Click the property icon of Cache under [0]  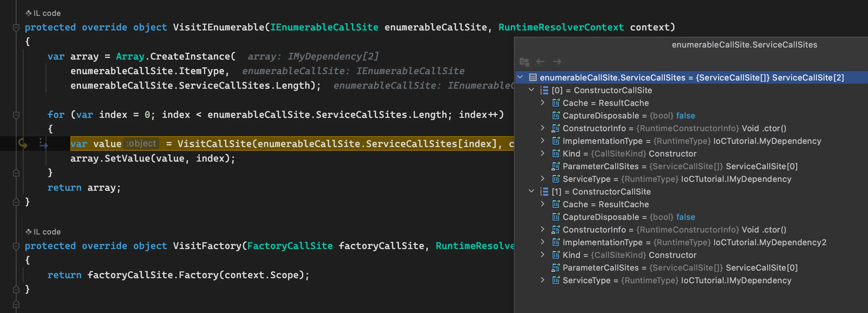click(x=556, y=103)
